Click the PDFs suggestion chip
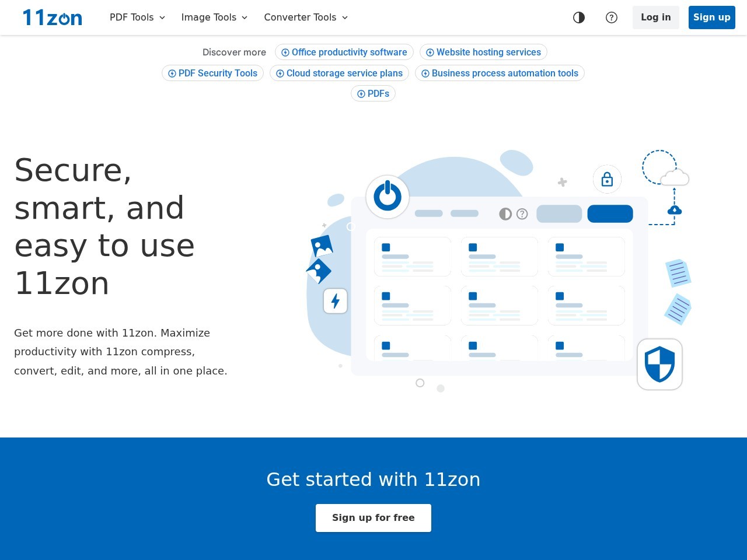 (x=373, y=94)
